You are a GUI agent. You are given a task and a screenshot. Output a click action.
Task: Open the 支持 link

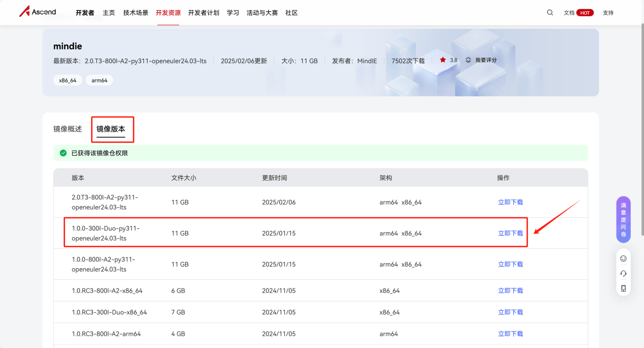point(608,13)
